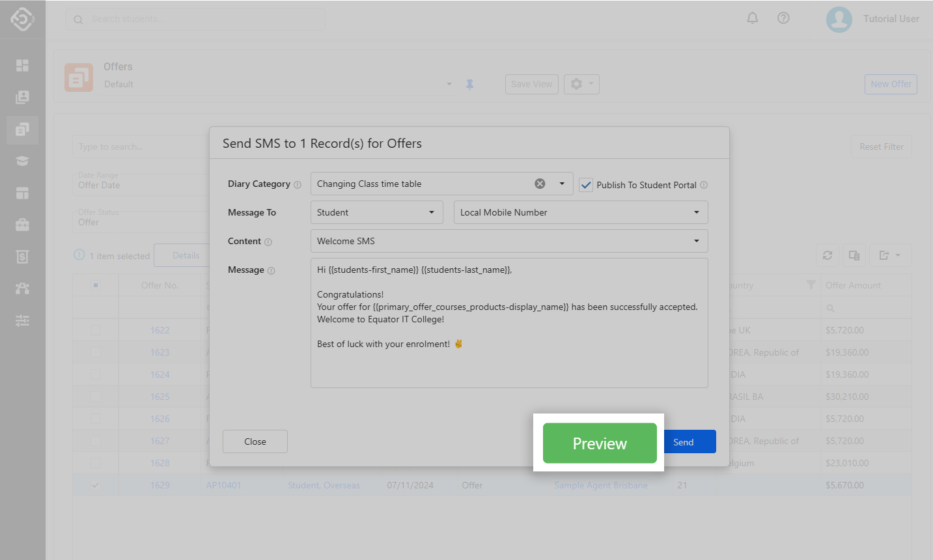Image resolution: width=933 pixels, height=560 pixels.
Task: Open the dashboard icon in sidebar
Action: 22,65
